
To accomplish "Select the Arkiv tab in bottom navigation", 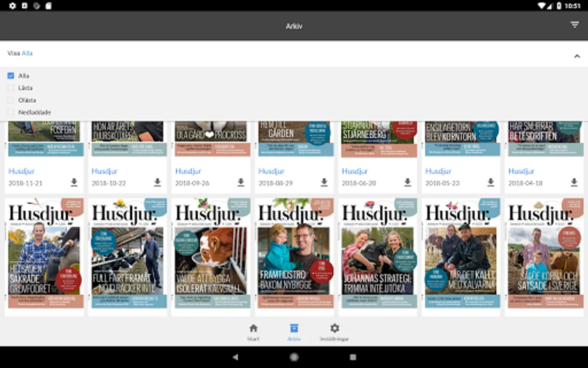I will pos(294,332).
